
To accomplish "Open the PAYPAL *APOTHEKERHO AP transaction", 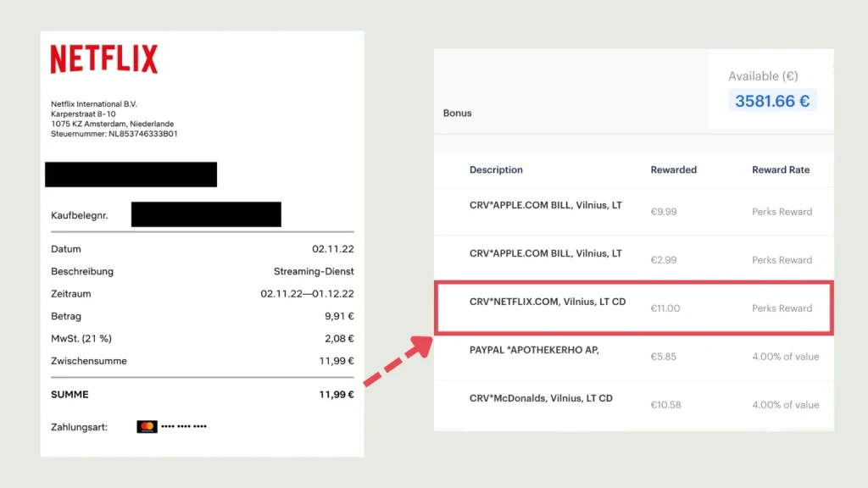I will point(534,350).
